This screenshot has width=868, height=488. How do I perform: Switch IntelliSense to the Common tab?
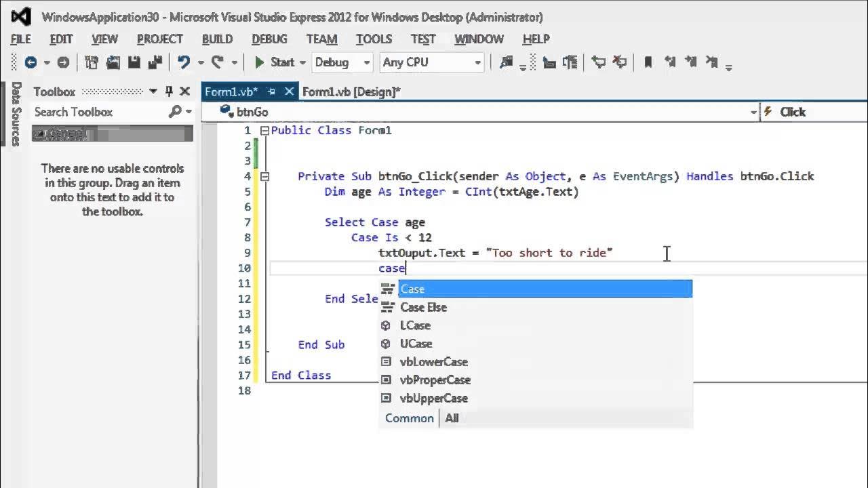410,418
